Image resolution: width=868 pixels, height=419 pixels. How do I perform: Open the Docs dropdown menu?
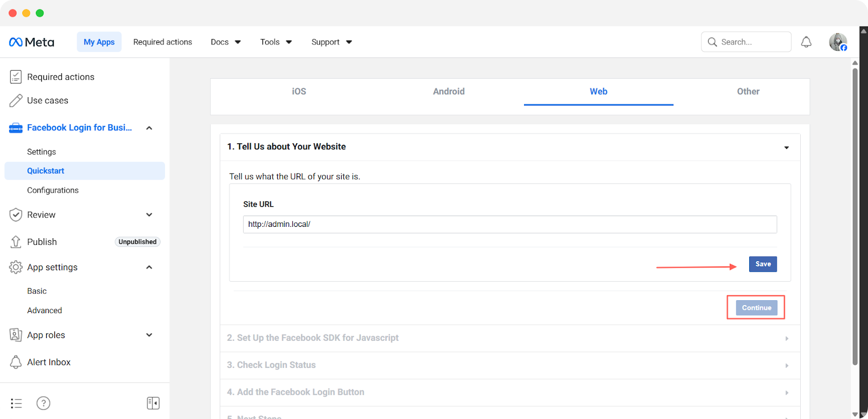(226, 42)
